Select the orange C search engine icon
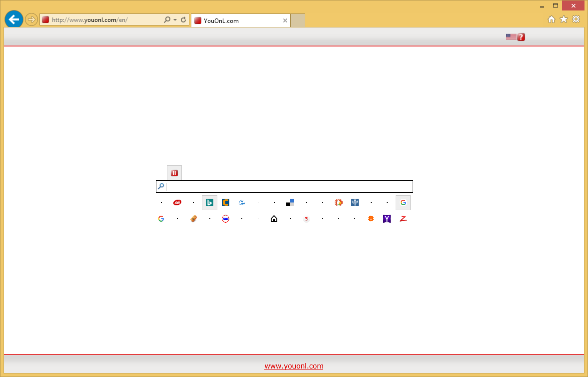Image resolution: width=588 pixels, height=377 pixels. [225, 203]
